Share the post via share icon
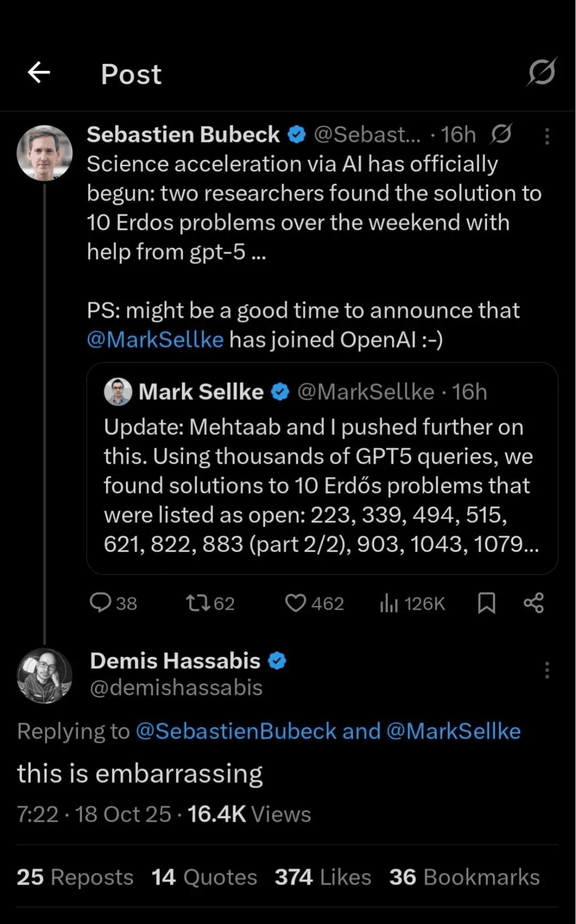Viewport: 576px width, 924px height. click(534, 603)
